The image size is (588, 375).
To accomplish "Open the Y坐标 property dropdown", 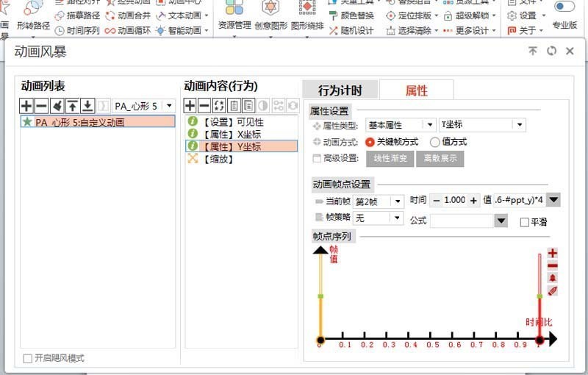I will tap(520, 125).
